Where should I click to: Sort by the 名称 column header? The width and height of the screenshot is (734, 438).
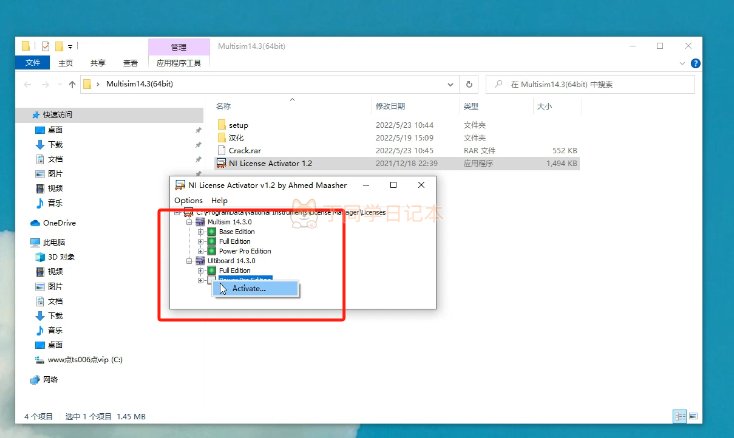(x=223, y=106)
